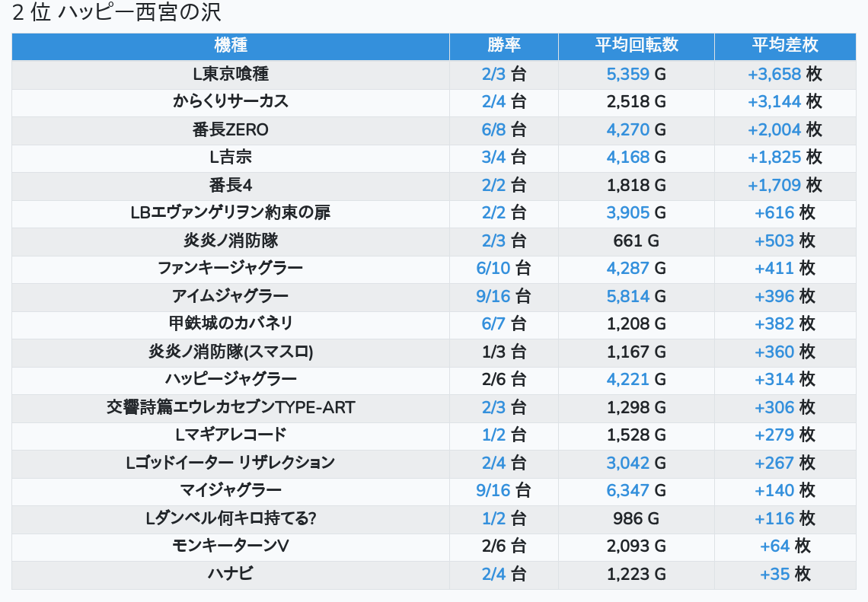Click the 機種 column header

pyautogui.click(x=230, y=46)
